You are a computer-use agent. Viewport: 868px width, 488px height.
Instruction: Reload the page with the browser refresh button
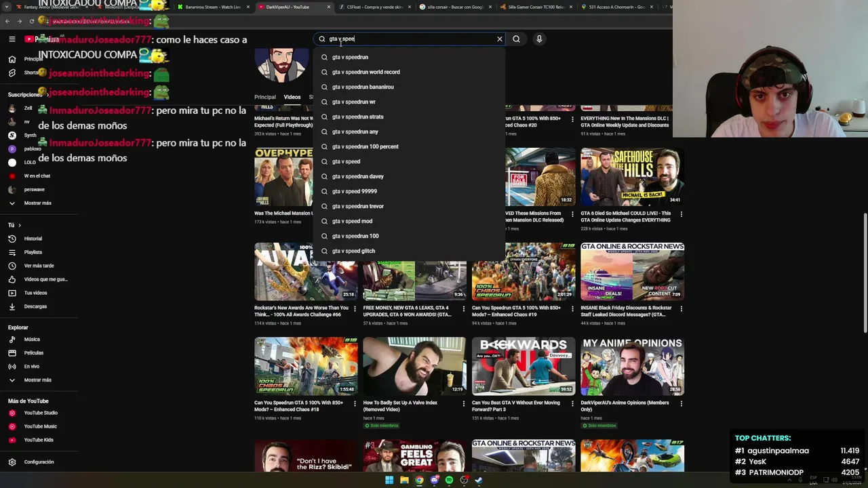[32, 21]
